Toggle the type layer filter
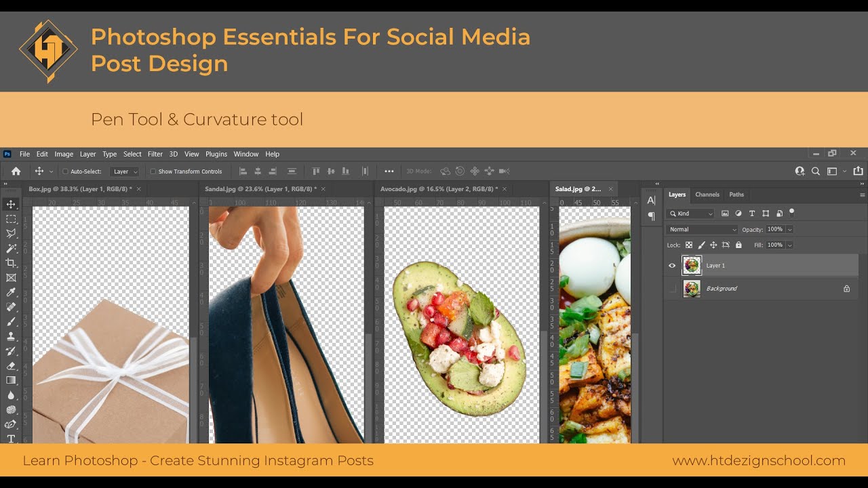Image resolution: width=868 pixels, height=488 pixels. [752, 213]
